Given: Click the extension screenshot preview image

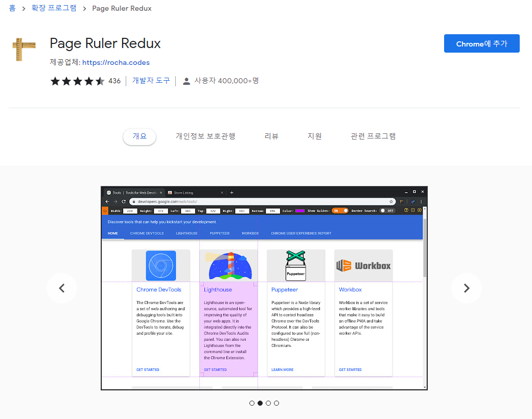Looking at the screenshot, I should tap(264, 288).
